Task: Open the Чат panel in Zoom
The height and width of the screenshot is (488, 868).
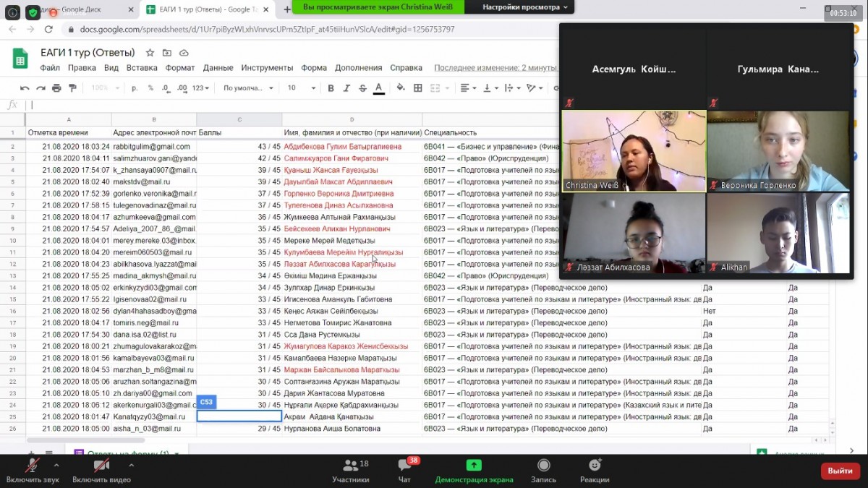Action: click(x=404, y=471)
